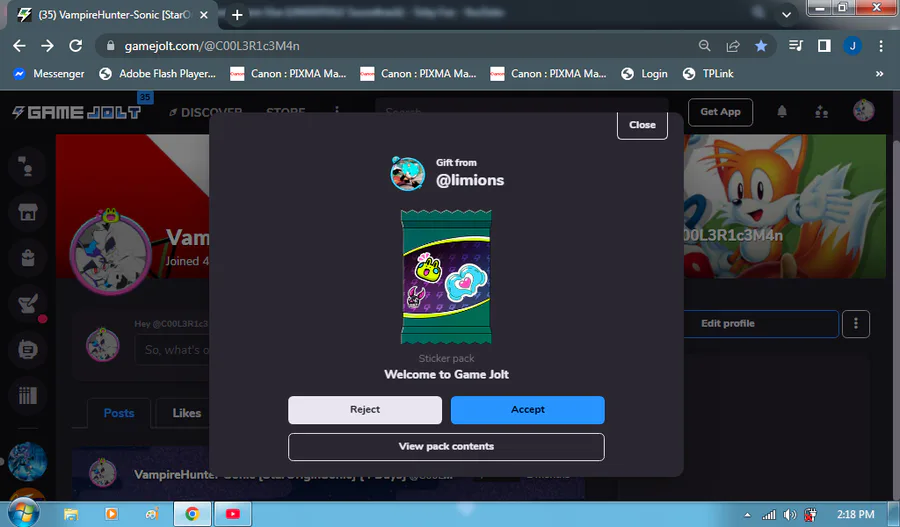900x527 pixels.
Task: Show more bookmarks chevron
Action: point(879,73)
